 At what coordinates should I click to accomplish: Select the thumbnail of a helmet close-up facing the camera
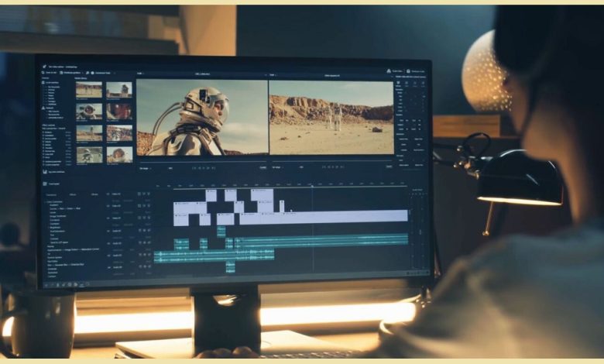coord(89,112)
